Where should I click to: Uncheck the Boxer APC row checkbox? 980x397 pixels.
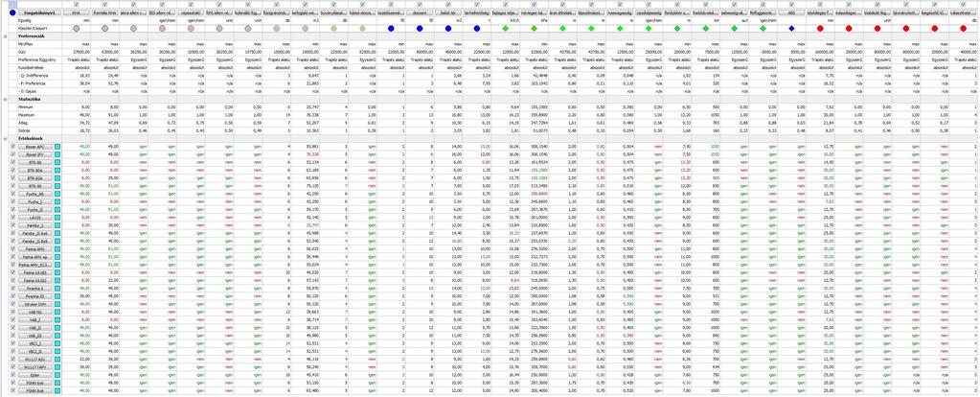point(13,147)
